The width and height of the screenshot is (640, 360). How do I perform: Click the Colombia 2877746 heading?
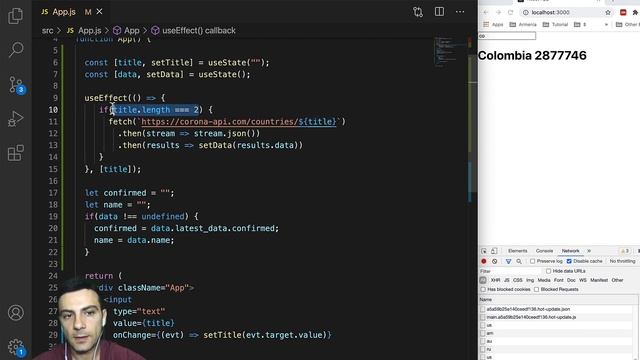point(532,56)
